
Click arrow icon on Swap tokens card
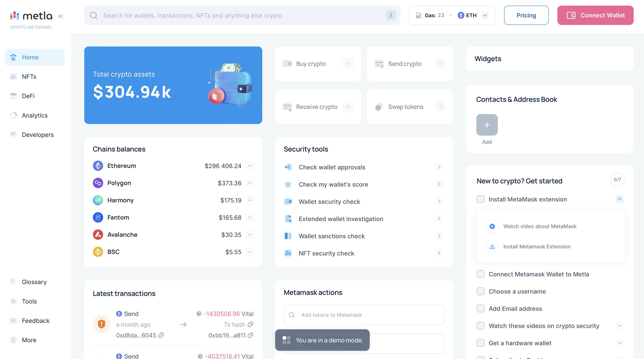point(440,107)
